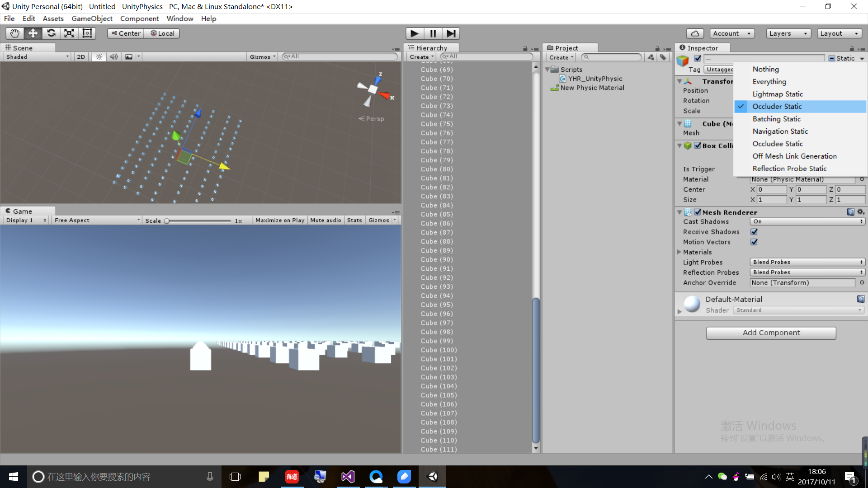The image size is (868, 488).
Task: Toggle Motion Vectors checkbox
Action: click(x=754, y=242)
